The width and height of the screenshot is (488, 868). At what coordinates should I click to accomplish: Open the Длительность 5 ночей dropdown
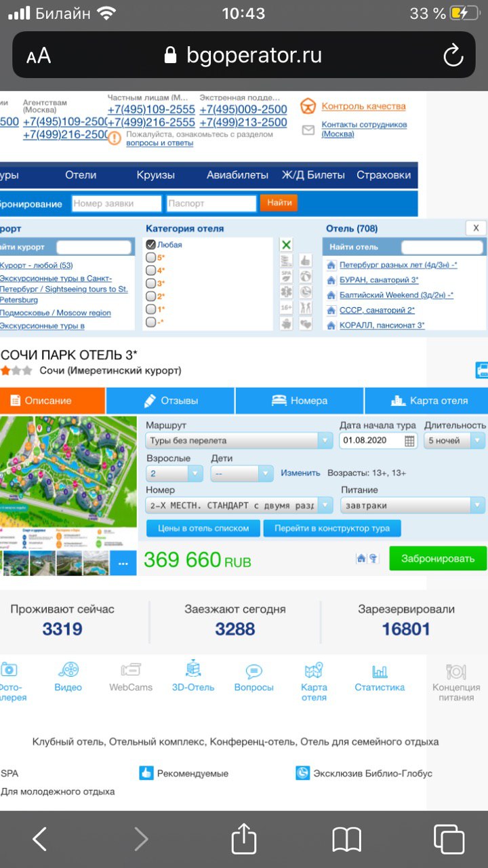click(x=455, y=441)
